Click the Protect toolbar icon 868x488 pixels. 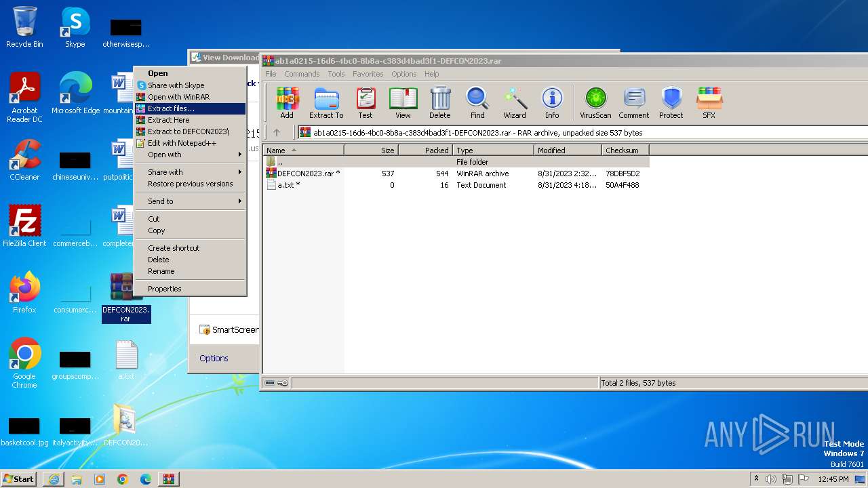(x=671, y=103)
